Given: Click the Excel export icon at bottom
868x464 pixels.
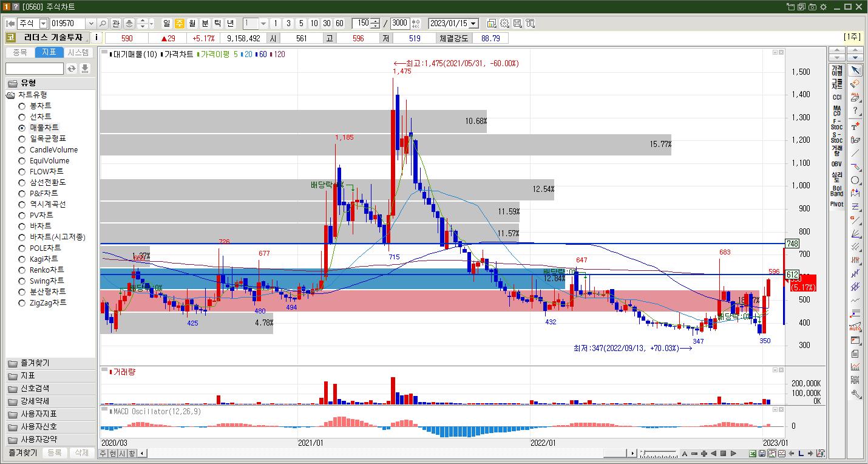Looking at the screenshot, I should click(x=753, y=453).
